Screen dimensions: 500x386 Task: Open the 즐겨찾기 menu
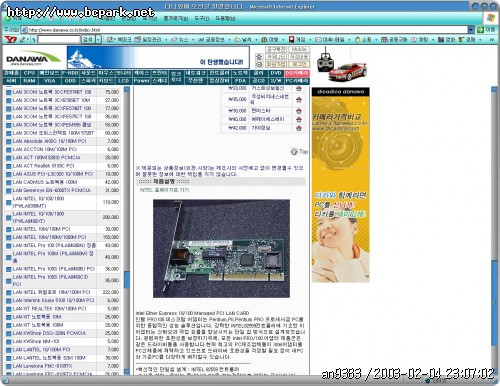[176, 18]
